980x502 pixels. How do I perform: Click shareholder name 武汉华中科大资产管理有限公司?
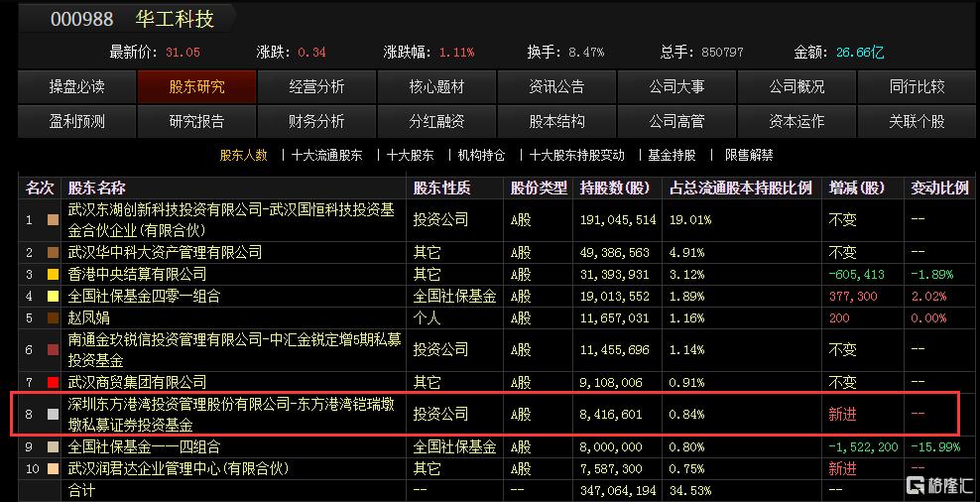165,253
